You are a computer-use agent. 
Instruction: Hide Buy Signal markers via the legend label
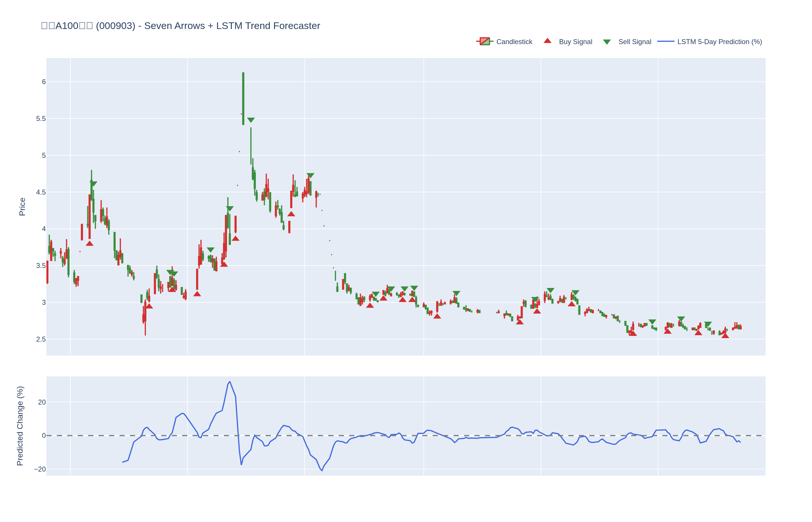pyautogui.click(x=575, y=42)
